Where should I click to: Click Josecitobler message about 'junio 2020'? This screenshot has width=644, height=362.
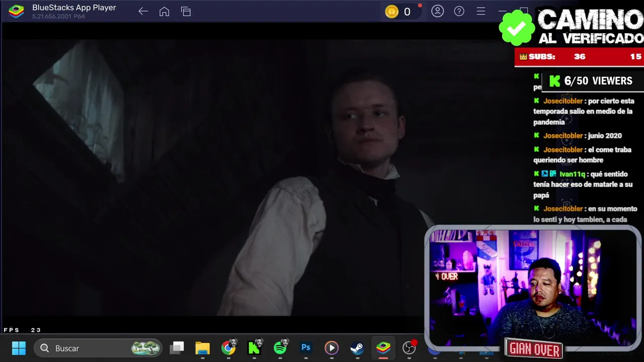click(x=578, y=136)
